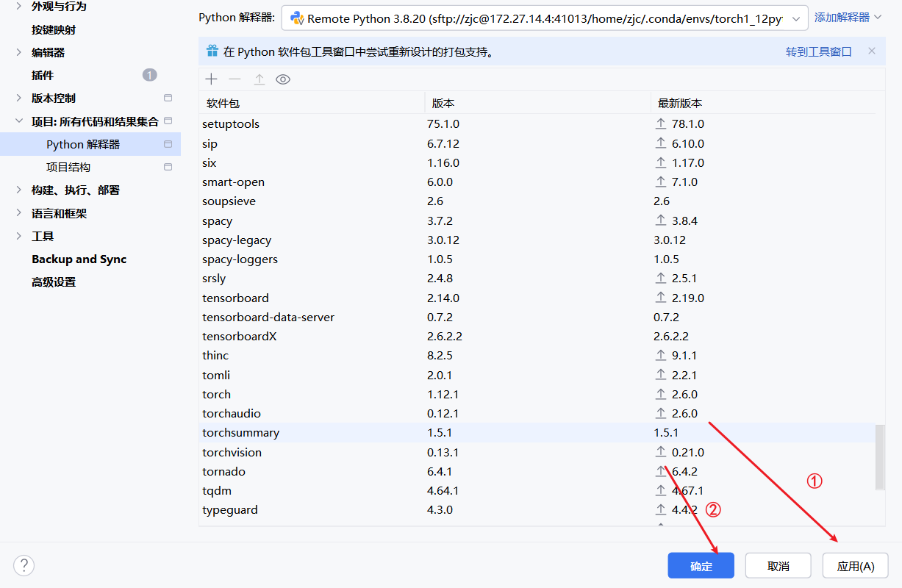Open the 高级设置 page
The height and width of the screenshot is (588, 902).
click(54, 282)
